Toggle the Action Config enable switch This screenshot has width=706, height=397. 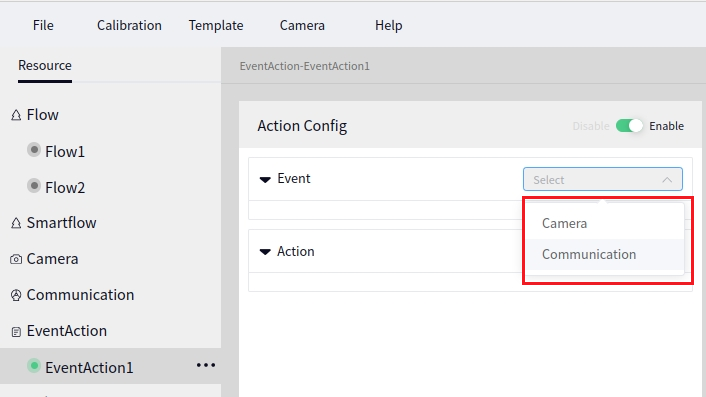click(629, 126)
